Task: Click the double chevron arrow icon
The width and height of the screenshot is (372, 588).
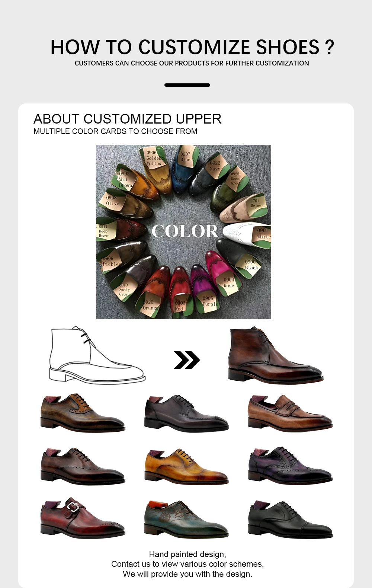Action: pyautogui.click(x=187, y=360)
